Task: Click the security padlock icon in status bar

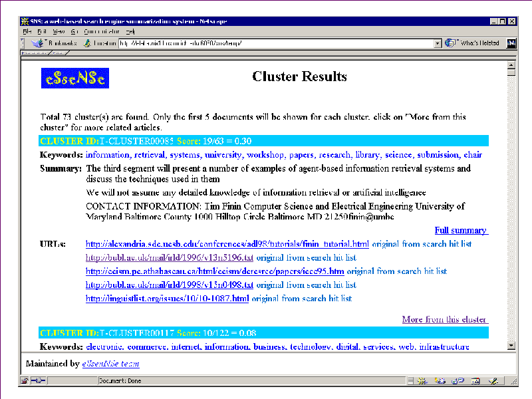Action: pos(25,380)
